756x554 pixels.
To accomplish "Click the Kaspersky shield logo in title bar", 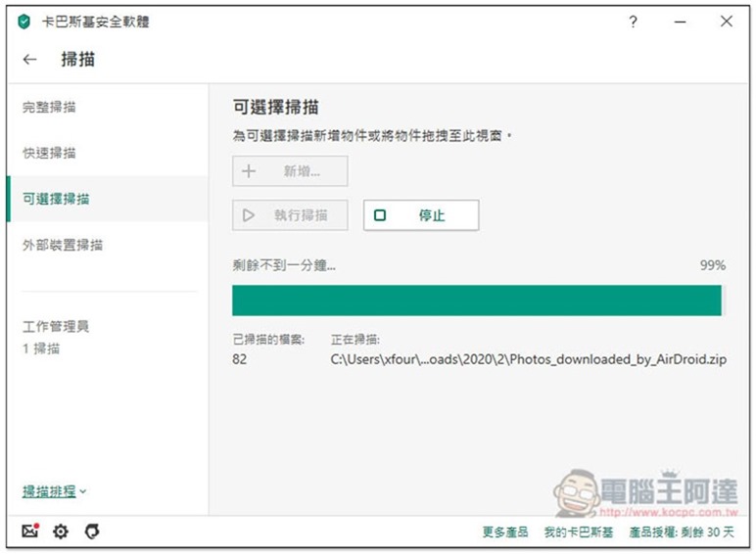I will click(x=24, y=22).
